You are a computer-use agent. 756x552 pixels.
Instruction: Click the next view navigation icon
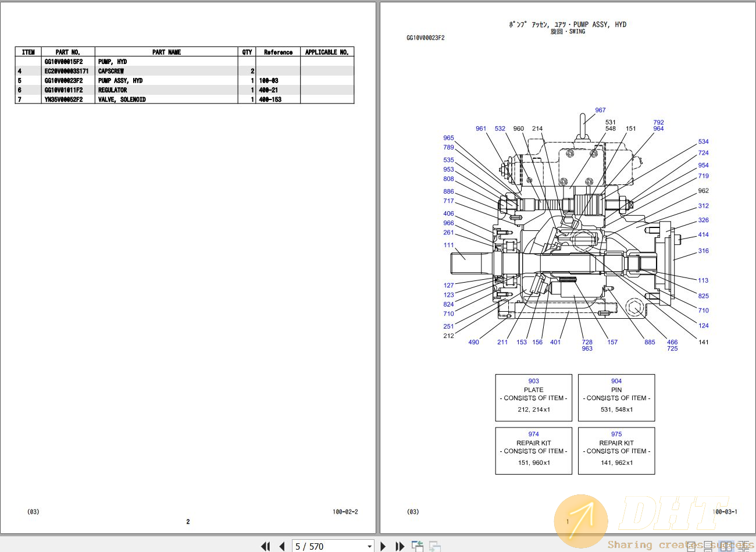coord(434,546)
